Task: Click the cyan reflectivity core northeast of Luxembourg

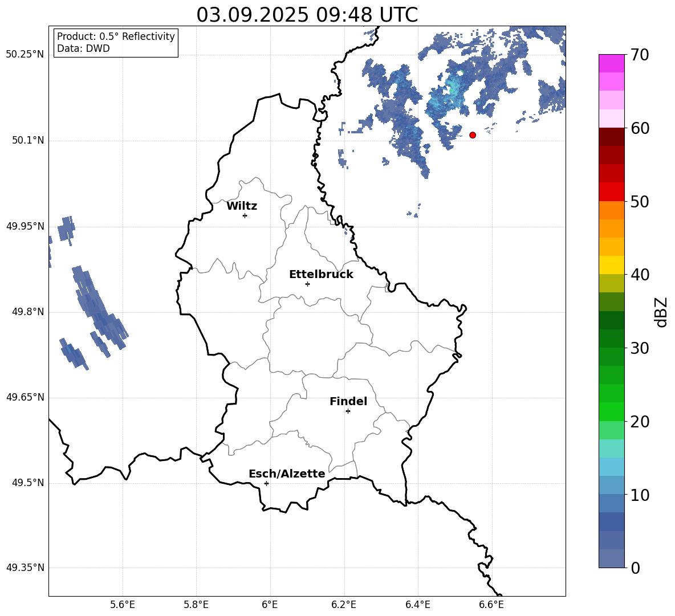Action: click(x=452, y=89)
